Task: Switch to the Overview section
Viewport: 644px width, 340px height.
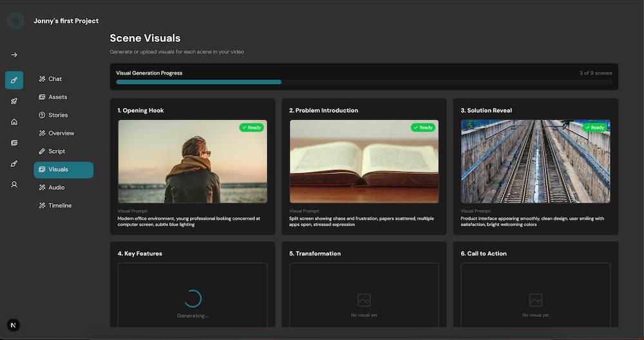Action: click(x=61, y=133)
